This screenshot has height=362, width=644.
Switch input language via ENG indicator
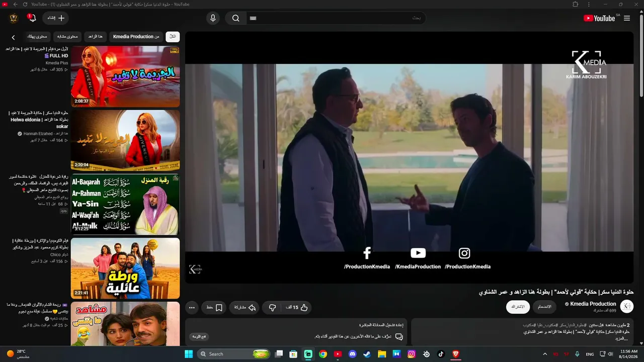(590, 354)
